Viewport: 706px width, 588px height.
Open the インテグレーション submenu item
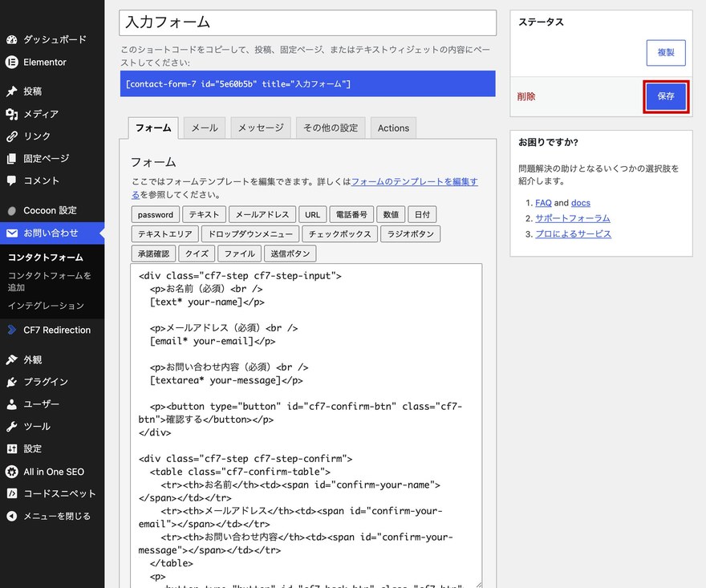tap(46, 306)
